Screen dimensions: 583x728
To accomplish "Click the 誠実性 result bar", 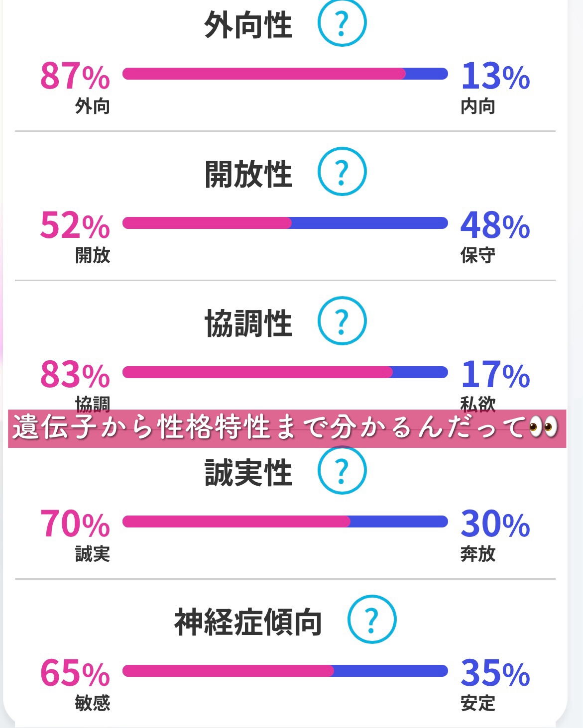I will [x=285, y=521].
